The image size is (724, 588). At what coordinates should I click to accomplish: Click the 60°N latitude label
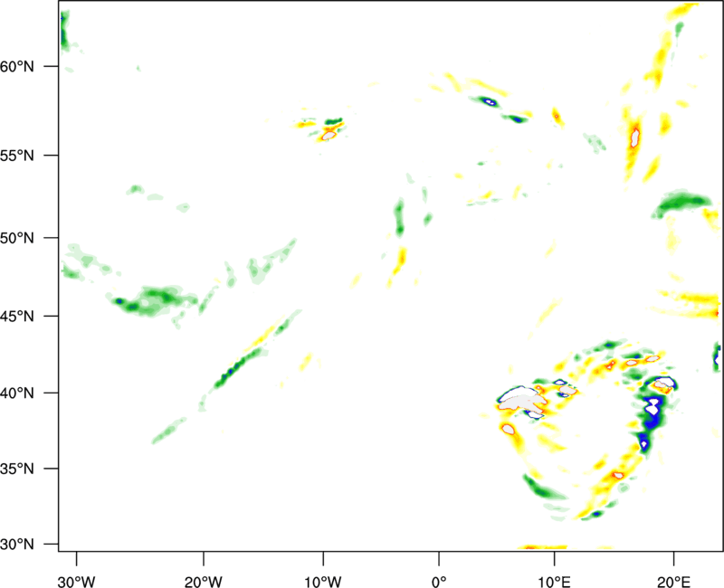pyautogui.click(x=17, y=67)
